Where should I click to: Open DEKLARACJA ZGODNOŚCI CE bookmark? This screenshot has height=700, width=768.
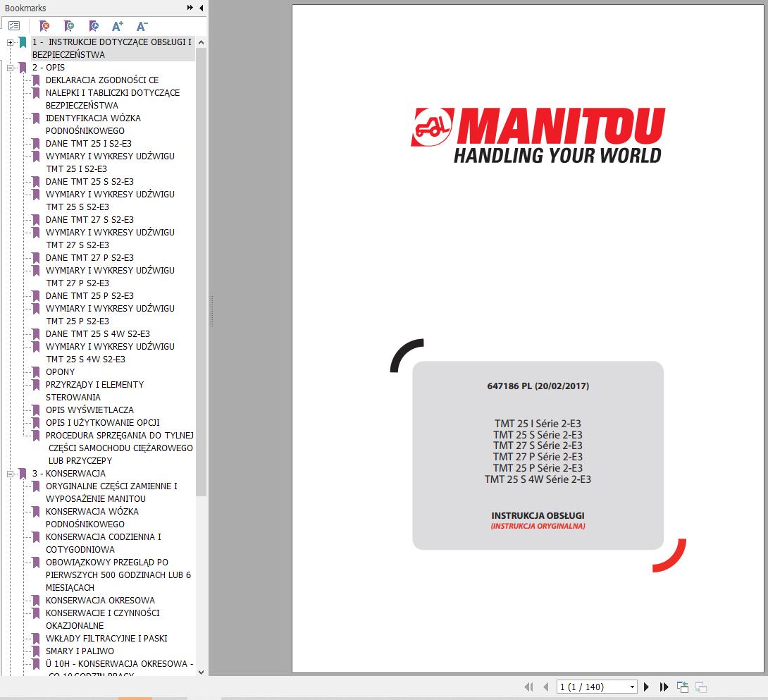click(x=102, y=80)
